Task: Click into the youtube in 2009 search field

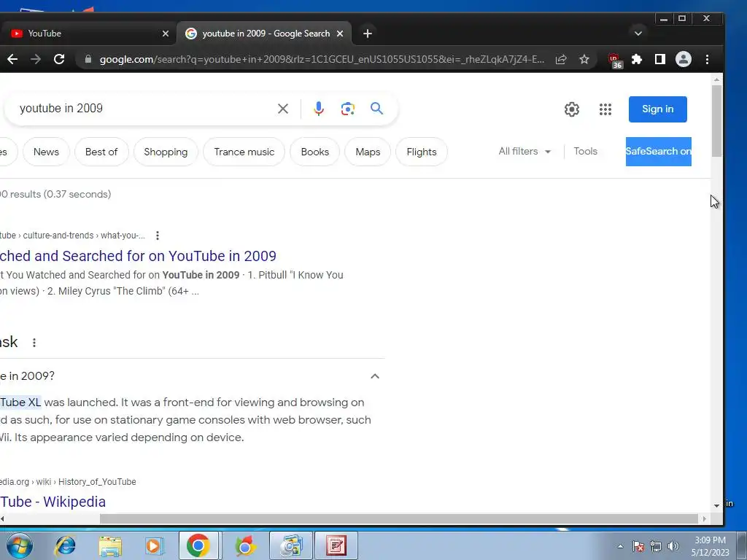Action: pos(143,109)
